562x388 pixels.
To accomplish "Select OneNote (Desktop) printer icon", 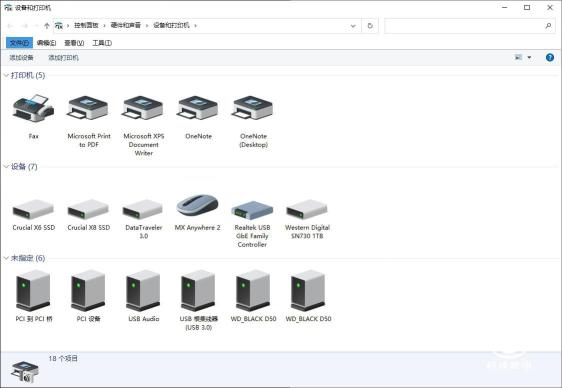I will pos(253,108).
